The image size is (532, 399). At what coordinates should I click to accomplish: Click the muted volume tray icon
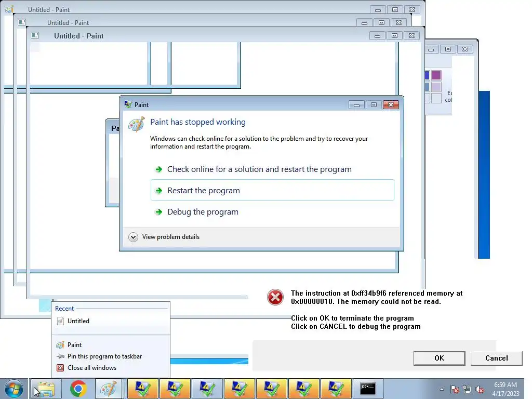point(480,390)
